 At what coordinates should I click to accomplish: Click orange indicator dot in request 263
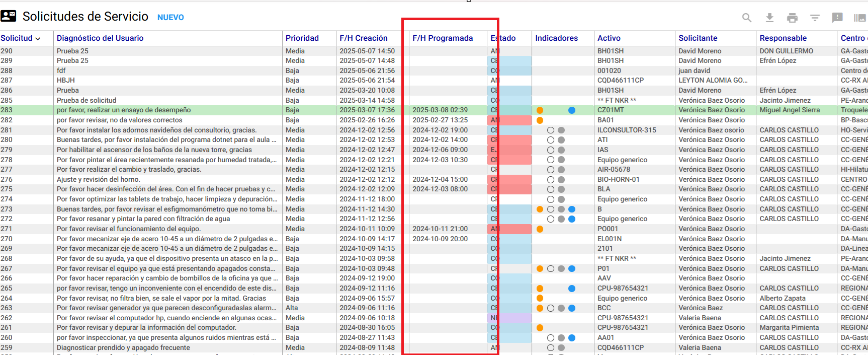[540, 308]
